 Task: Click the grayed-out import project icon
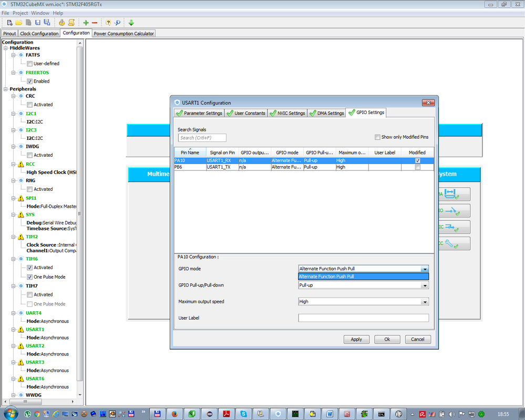point(28,23)
